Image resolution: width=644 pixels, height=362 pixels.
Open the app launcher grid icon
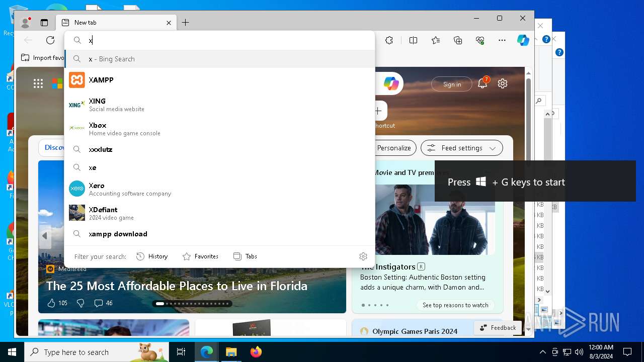click(38, 83)
